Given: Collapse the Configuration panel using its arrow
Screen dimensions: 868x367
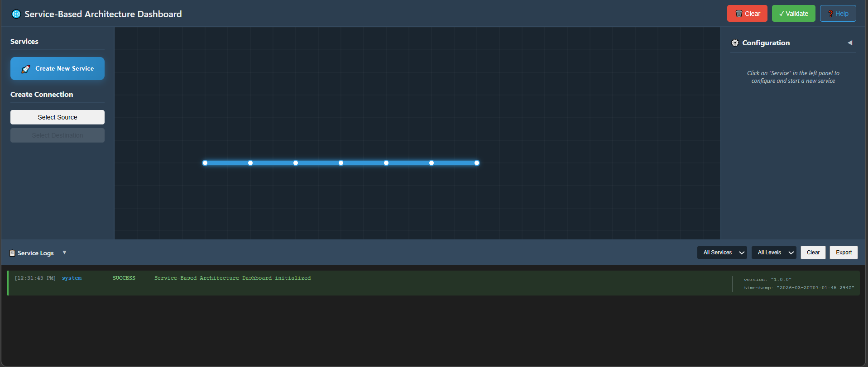Looking at the screenshot, I should coord(850,43).
